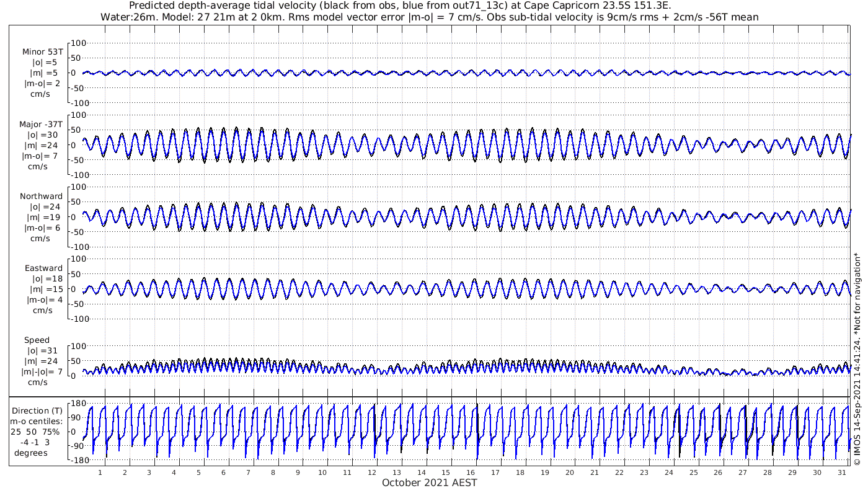Viewport: 868px width, 496px height.
Task: Click day '28' on the date axis
Action: tap(768, 472)
